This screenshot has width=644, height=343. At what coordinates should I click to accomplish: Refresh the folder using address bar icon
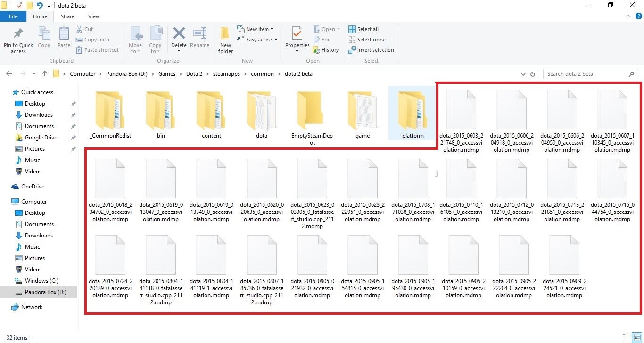(533, 74)
